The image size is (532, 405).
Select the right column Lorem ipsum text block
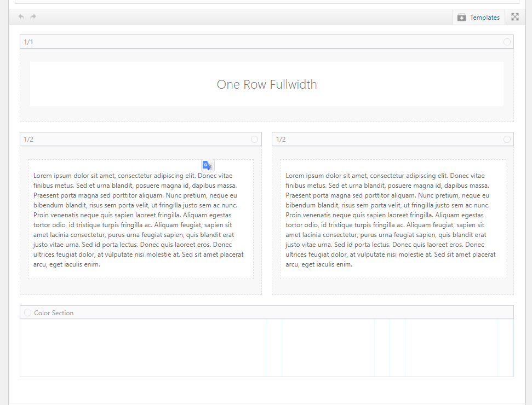click(x=393, y=219)
